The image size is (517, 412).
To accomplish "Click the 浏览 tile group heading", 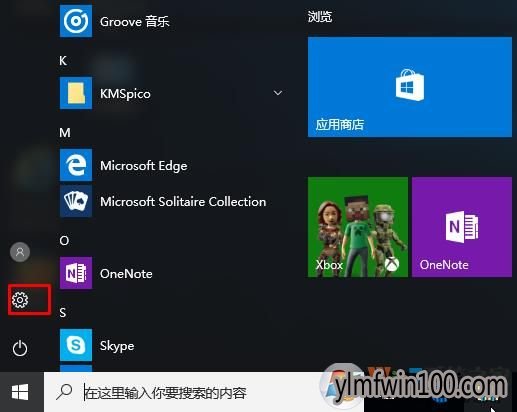I will coord(320,16).
